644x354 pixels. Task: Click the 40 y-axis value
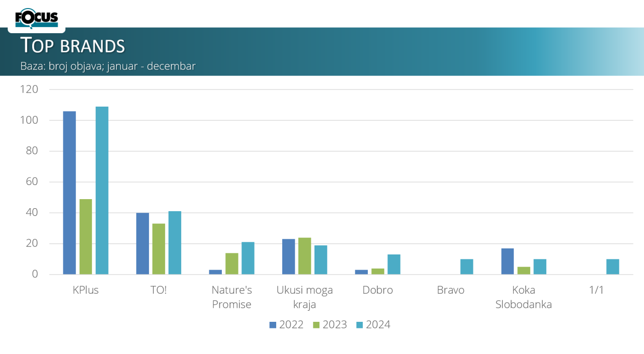[32, 213]
